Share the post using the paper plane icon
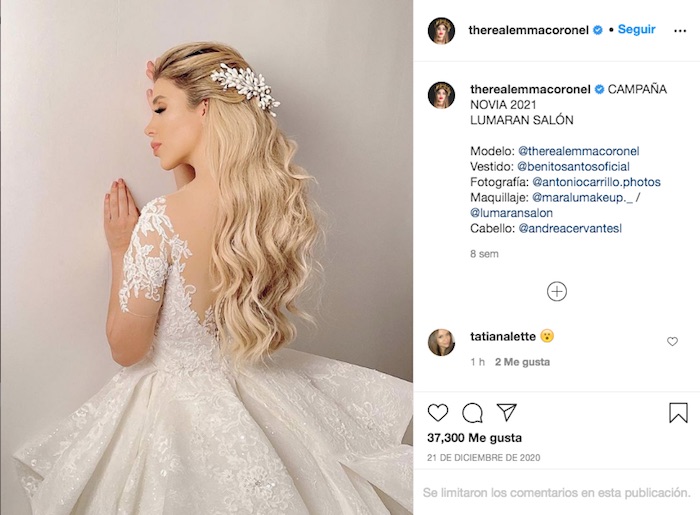Image resolution: width=700 pixels, height=515 pixels. click(507, 412)
